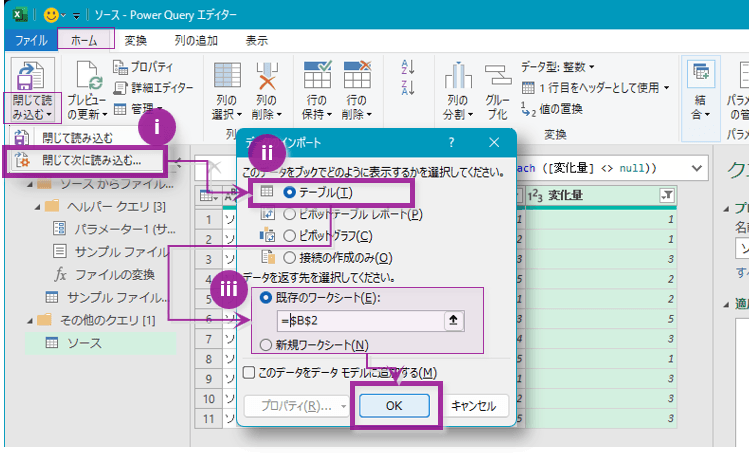Click the smiley feedback icon

tap(51, 15)
